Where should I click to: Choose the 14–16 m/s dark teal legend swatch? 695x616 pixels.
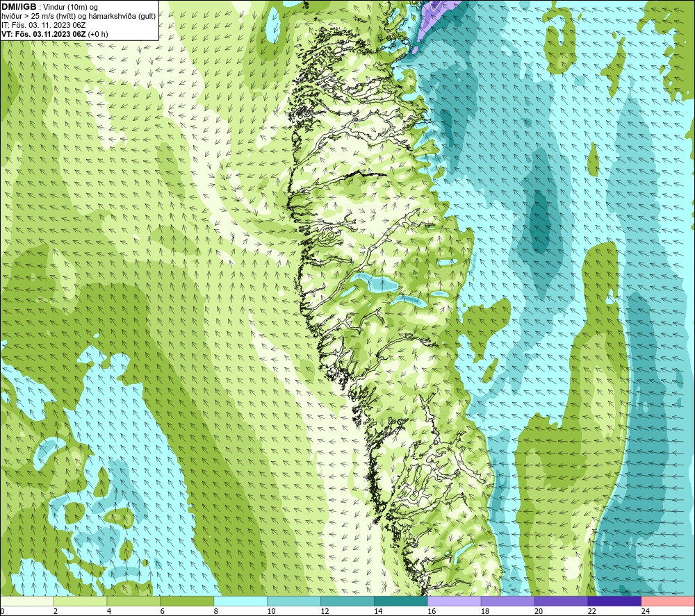coord(401,601)
